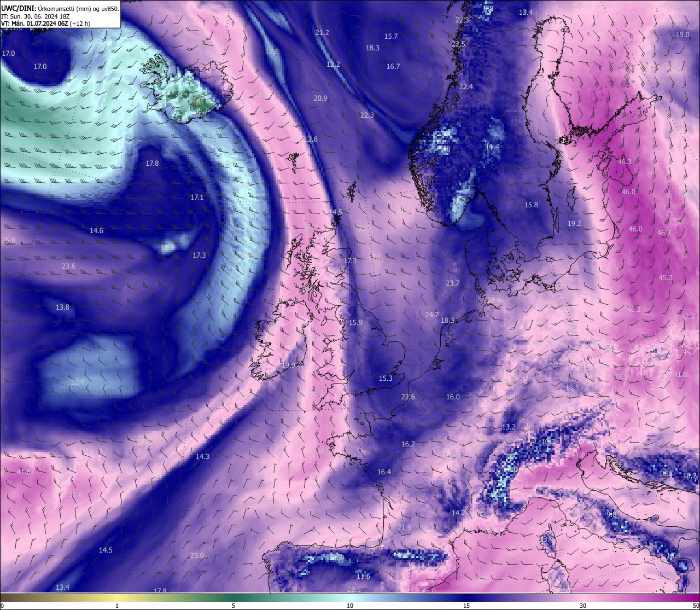Screen dimensions: 700x610
Task: Click the 15.8 value over Sweden
Action: (x=531, y=205)
